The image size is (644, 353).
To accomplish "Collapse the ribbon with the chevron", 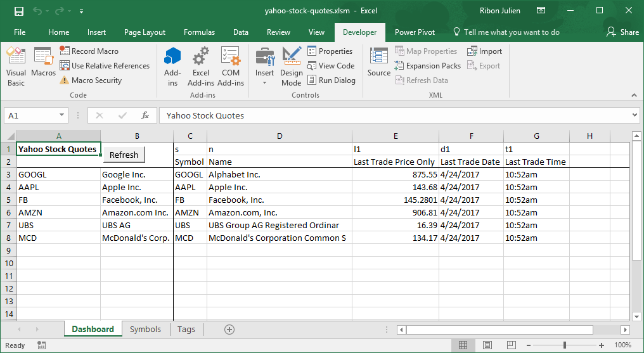I will coord(634,95).
